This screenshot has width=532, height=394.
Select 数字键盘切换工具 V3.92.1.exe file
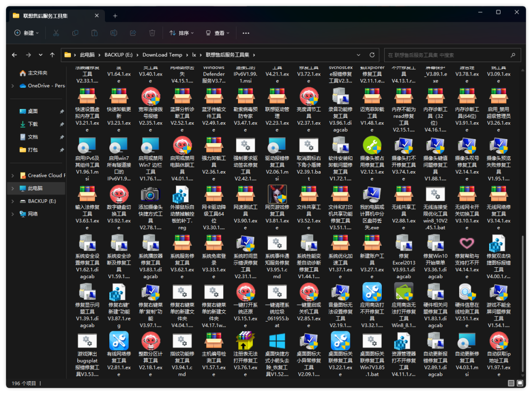click(119, 208)
